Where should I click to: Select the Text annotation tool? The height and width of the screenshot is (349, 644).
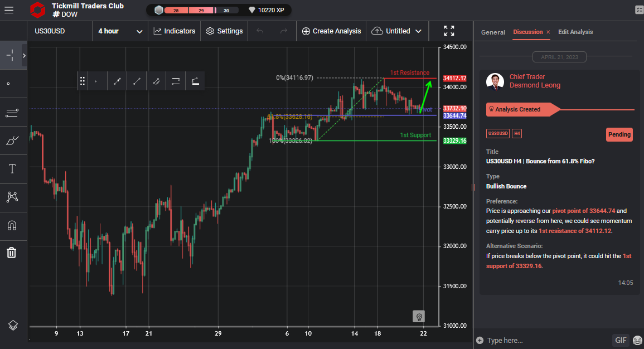(x=12, y=169)
